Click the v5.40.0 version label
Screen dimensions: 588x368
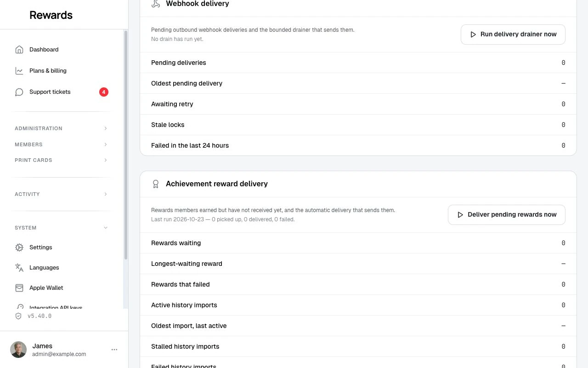40,316
